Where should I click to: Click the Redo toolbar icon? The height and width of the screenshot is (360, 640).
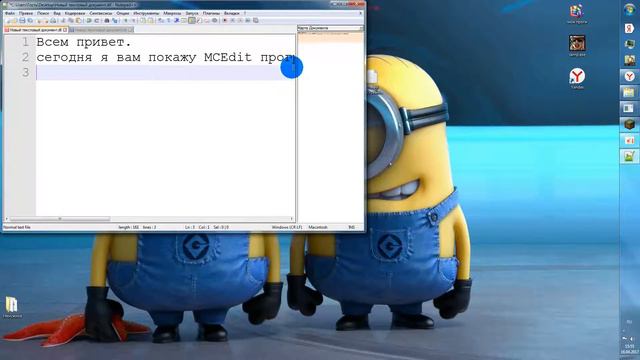click(97, 20)
